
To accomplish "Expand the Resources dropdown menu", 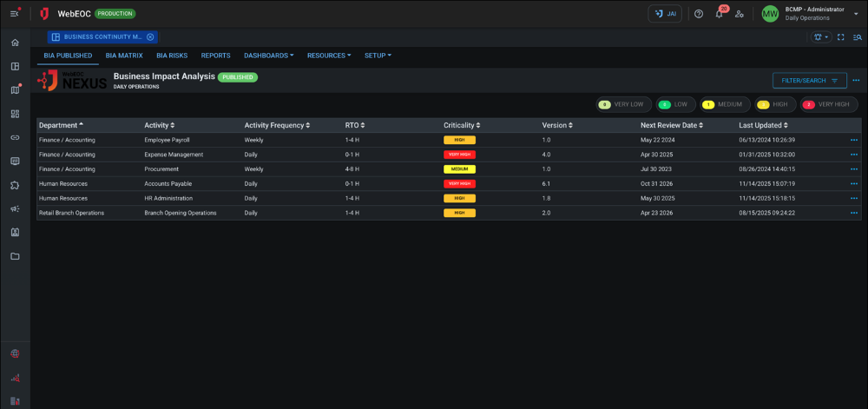I will click(329, 56).
